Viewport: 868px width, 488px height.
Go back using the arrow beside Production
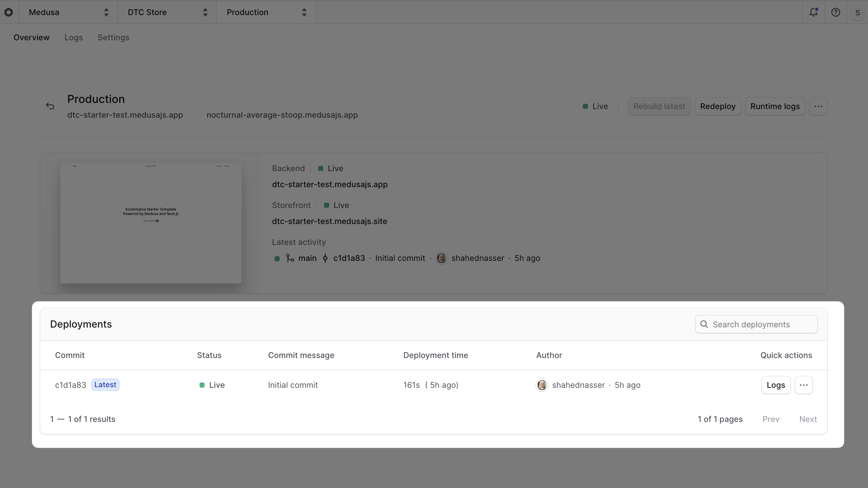pos(50,106)
